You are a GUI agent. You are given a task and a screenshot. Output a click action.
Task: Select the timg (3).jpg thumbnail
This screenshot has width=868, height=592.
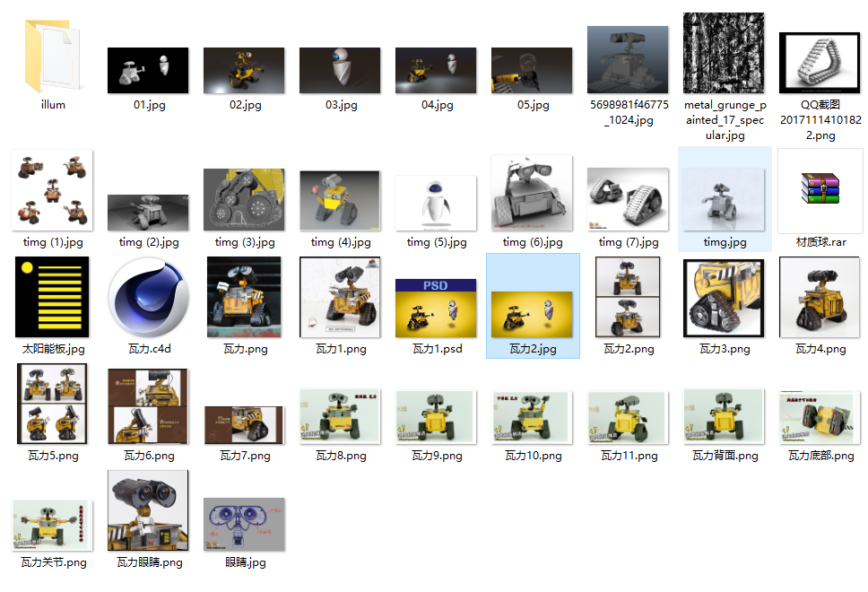click(244, 200)
